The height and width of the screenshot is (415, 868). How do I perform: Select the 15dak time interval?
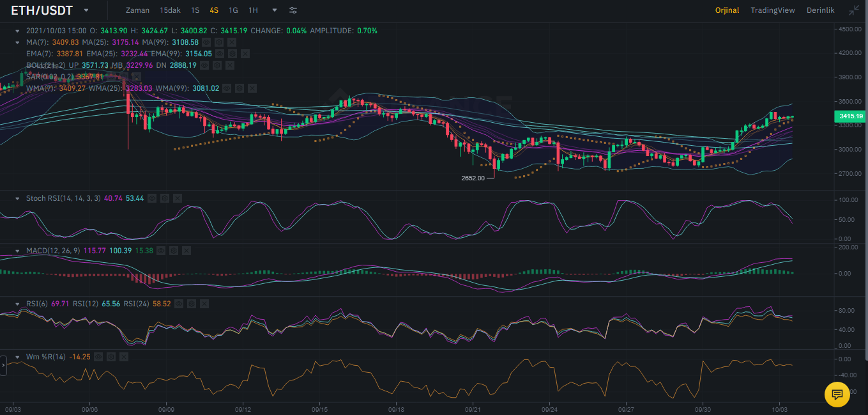[x=170, y=10]
